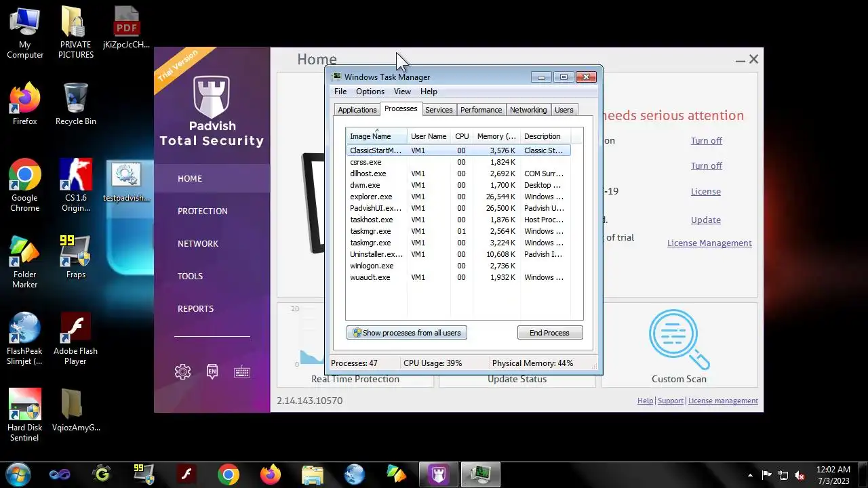868x488 pixels.
Task: Switch to the Applications tab
Action: (x=357, y=110)
